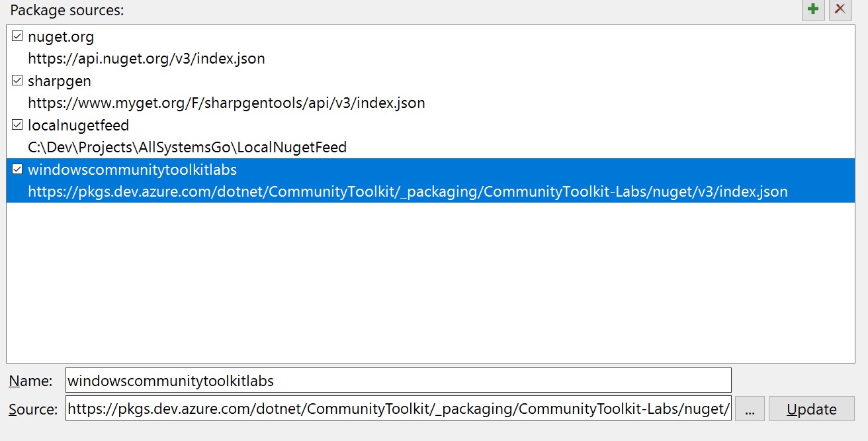Toggle the sharpgen source checkbox
868x441 pixels.
pos(16,81)
